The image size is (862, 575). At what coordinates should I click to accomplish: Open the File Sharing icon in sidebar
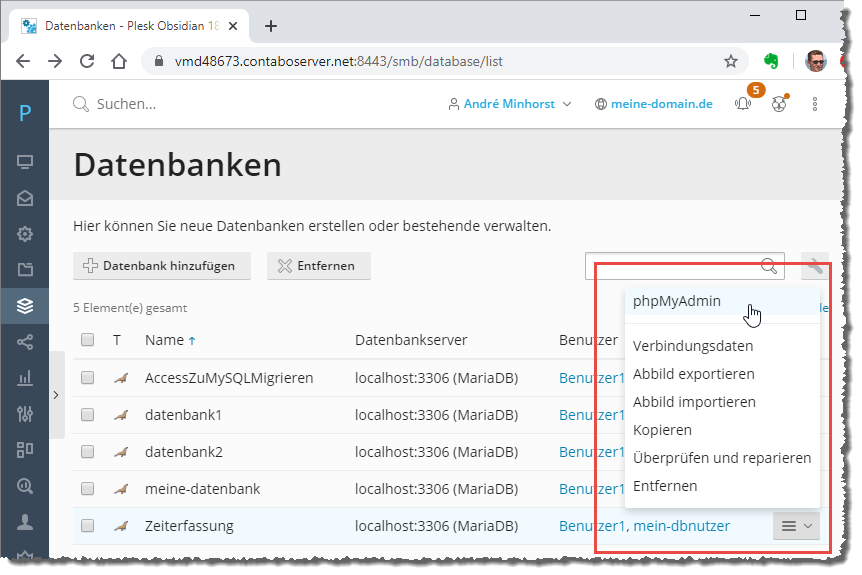coord(25,342)
